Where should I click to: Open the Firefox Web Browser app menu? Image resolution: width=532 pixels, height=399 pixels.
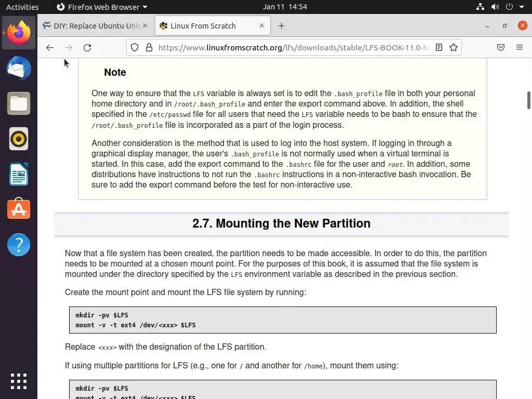[x=102, y=7]
